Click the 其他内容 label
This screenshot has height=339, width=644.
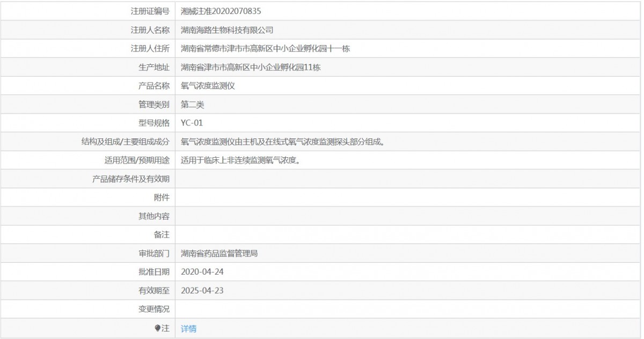[153, 216]
